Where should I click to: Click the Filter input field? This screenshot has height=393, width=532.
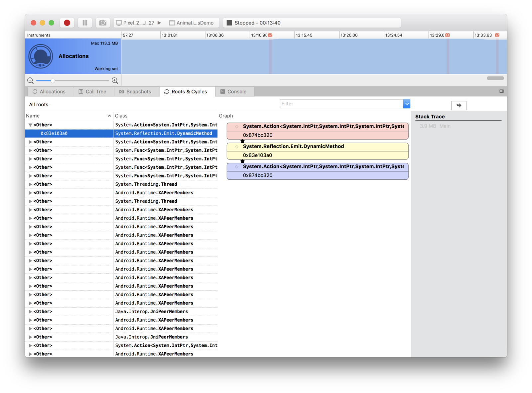[x=341, y=104]
